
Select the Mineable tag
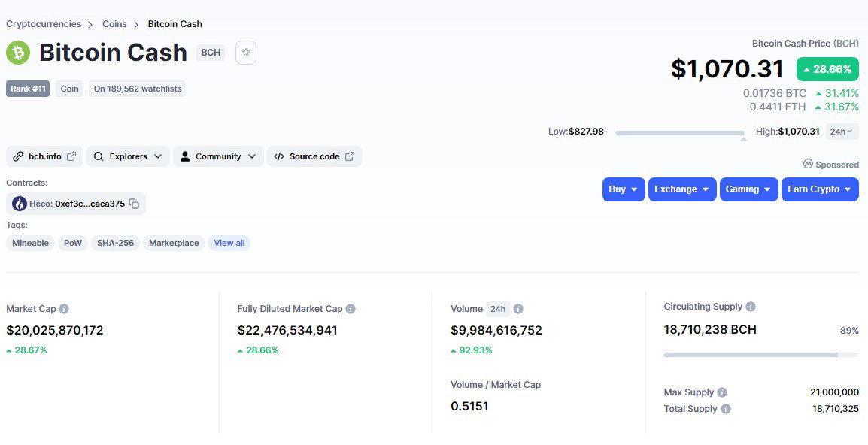[30, 243]
